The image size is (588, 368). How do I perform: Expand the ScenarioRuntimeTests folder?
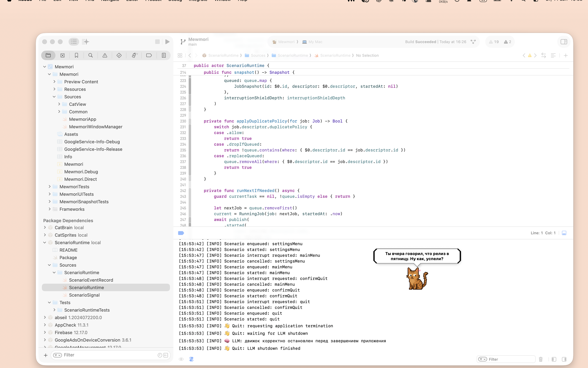(x=54, y=310)
